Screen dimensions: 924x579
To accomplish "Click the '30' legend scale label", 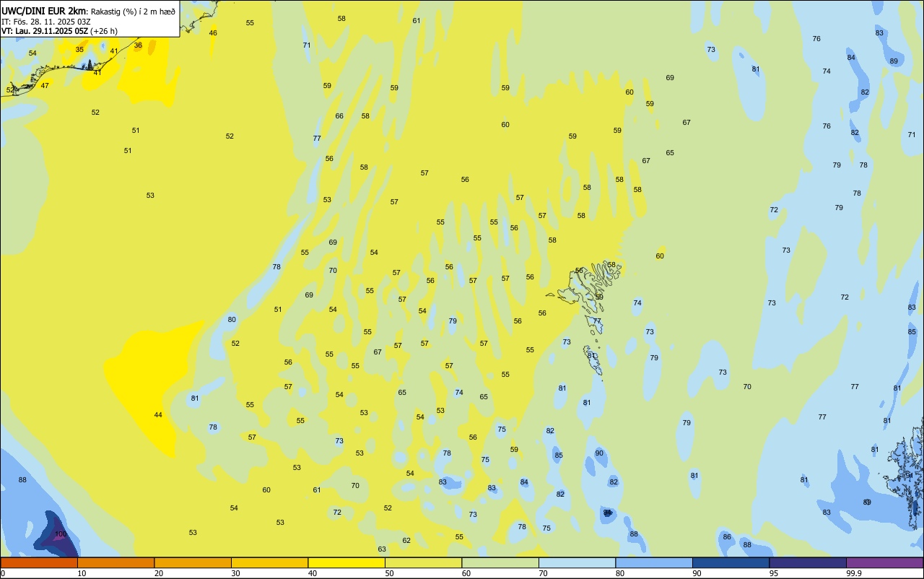I will (x=235, y=573).
